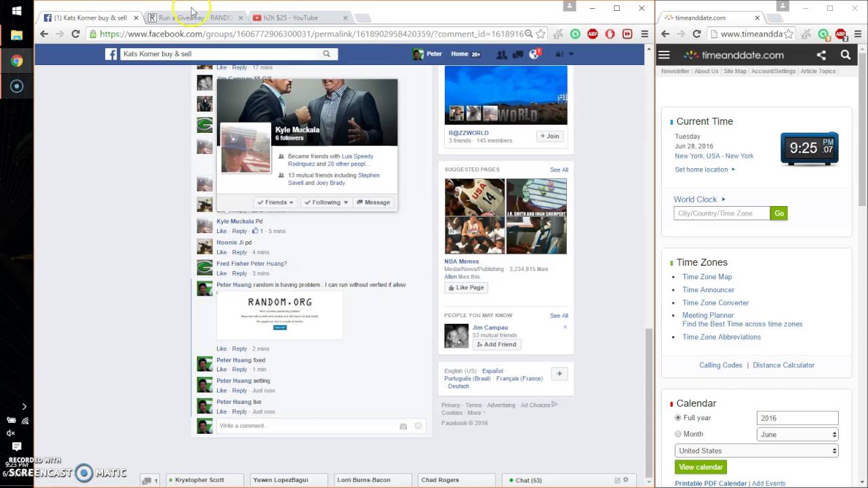The height and width of the screenshot is (488, 868).
Task: Bookmark the Facebook page with star icon
Action: click(x=540, y=34)
